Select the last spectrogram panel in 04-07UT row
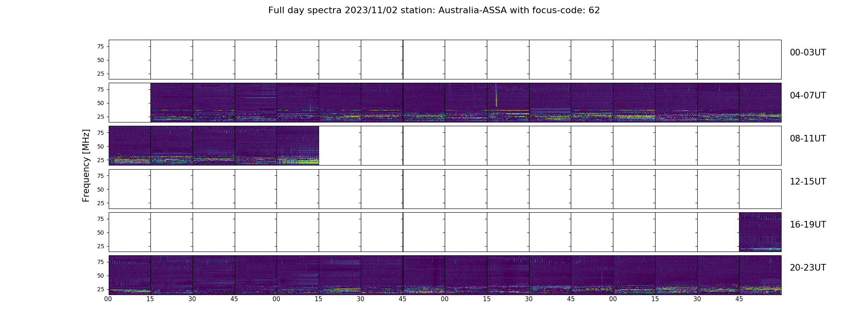This screenshot has width=868, height=331. (x=760, y=102)
